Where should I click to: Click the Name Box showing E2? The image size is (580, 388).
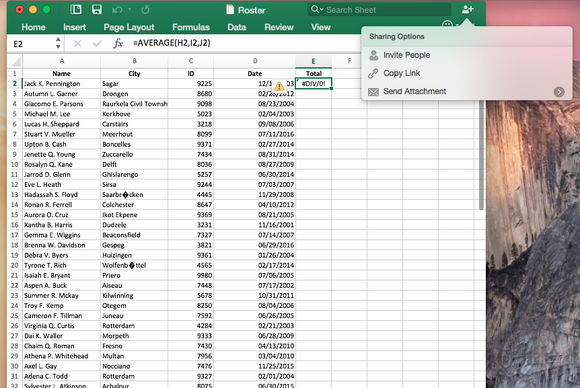coord(31,44)
